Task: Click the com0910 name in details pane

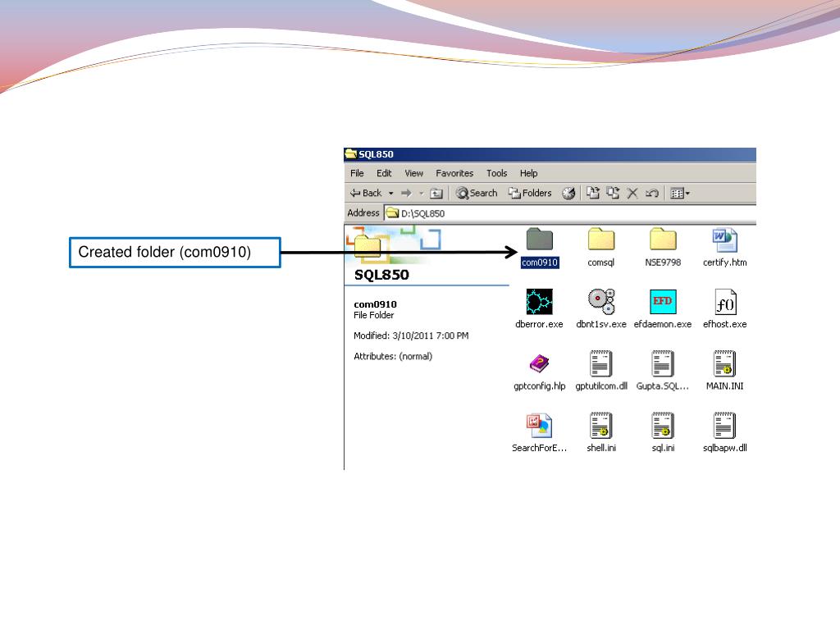Action: point(375,304)
